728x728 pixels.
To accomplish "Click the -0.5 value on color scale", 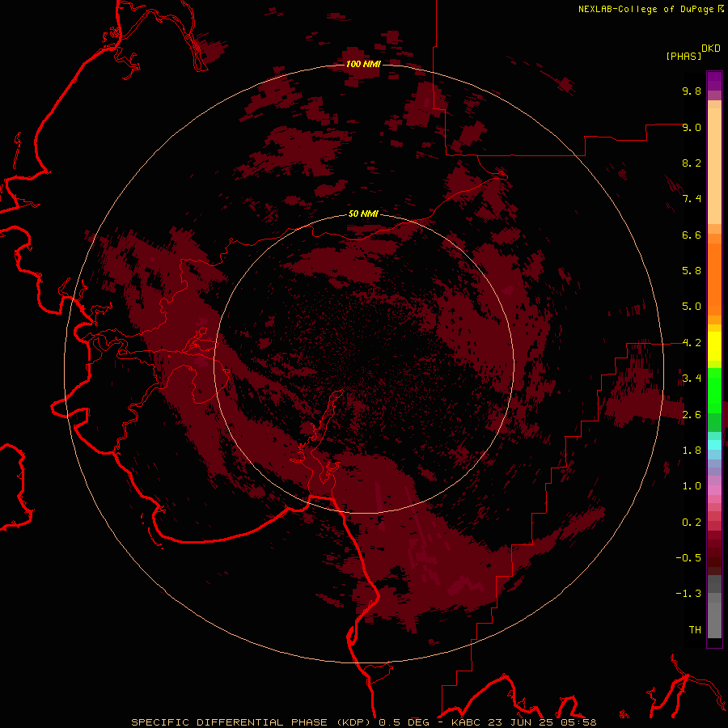I will click(x=688, y=558).
